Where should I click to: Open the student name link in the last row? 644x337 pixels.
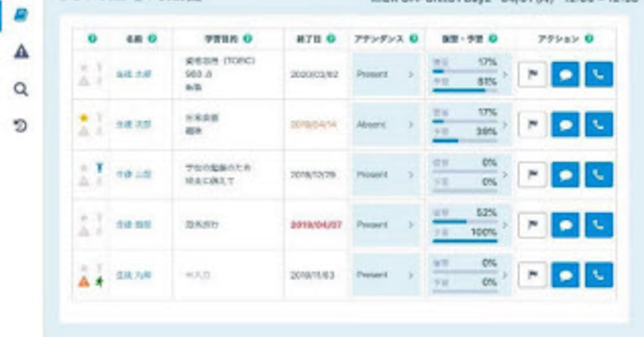pyautogui.click(x=134, y=275)
